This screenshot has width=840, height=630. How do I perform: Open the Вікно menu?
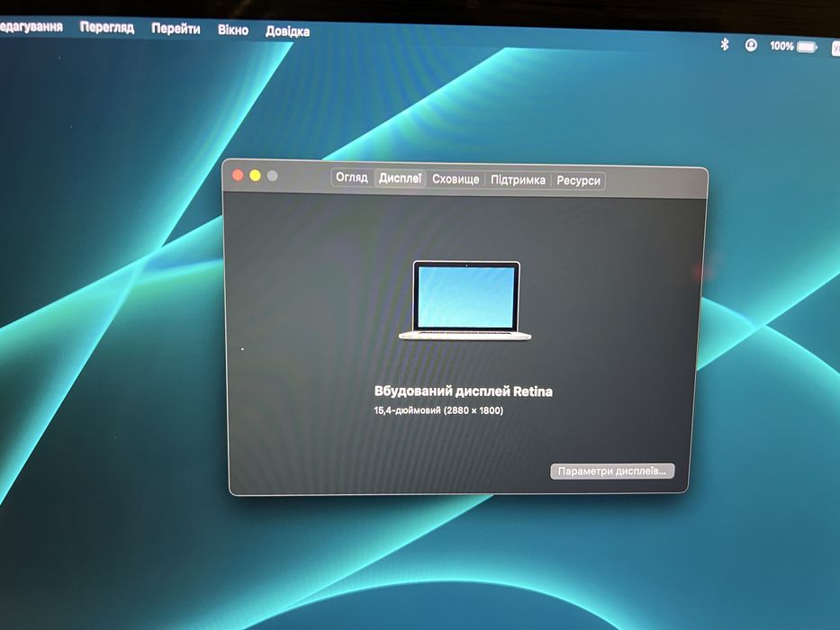(x=232, y=30)
